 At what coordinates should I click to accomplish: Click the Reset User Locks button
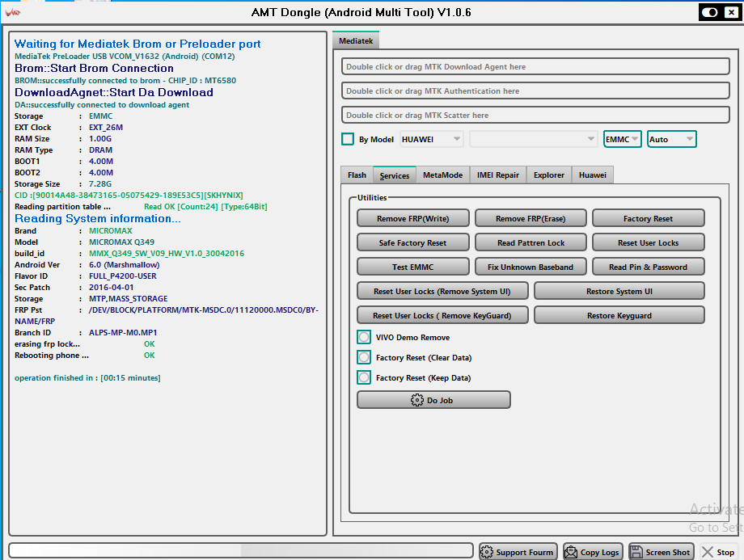[x=648, y=242]
